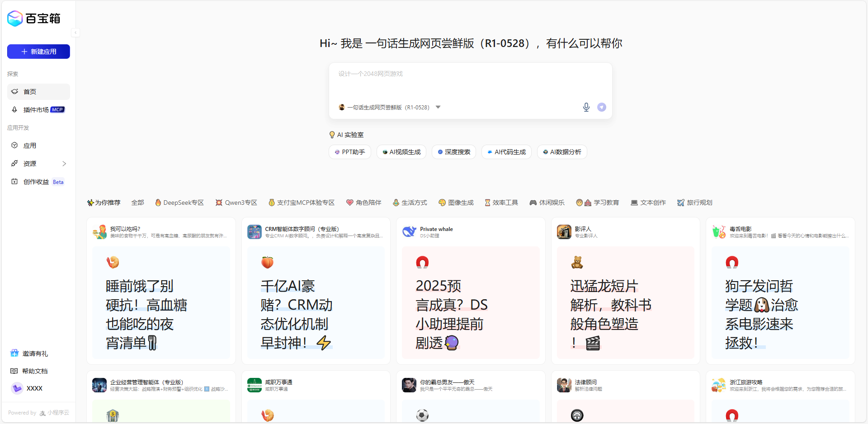Click the CRM智能体数字顾问 app avatar
The height and width of the screenshot is (424, 868).
[255, 232]
